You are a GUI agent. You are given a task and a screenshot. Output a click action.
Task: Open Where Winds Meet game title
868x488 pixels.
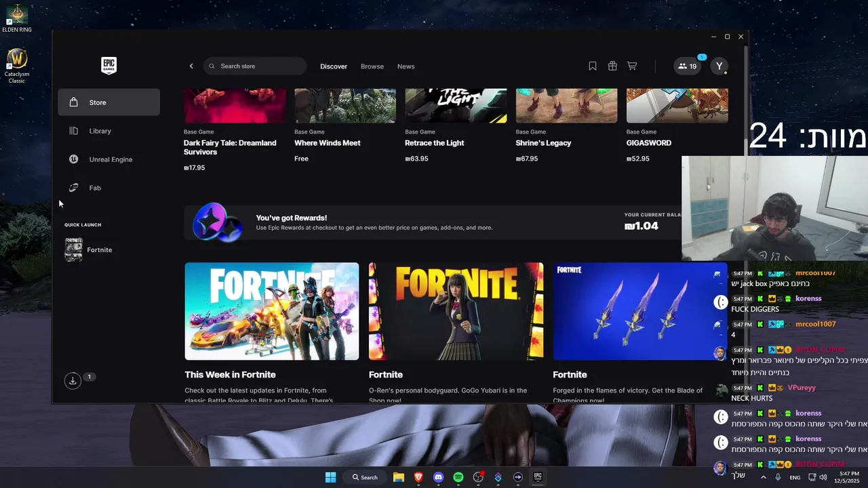tap(328, 143)
